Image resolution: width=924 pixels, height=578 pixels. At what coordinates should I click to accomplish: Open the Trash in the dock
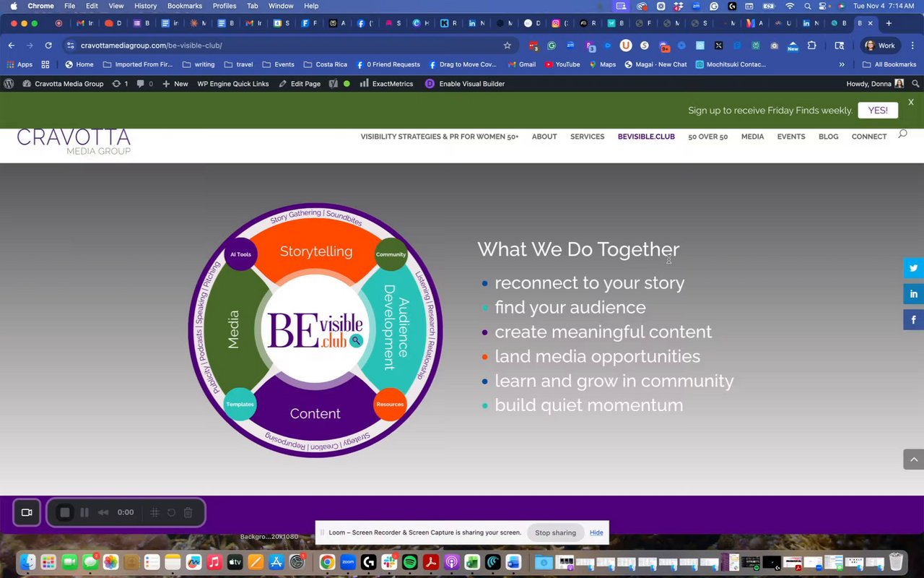click(x=896, y=562)
